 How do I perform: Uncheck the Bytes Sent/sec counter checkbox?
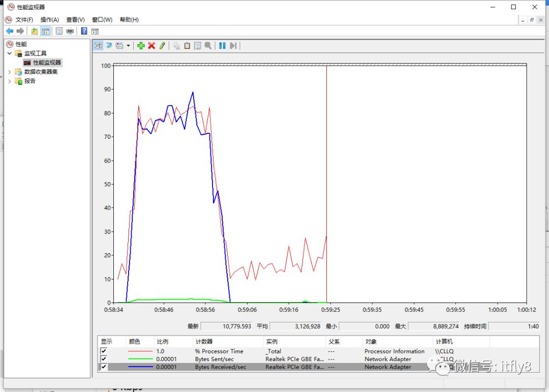(104, 359)
